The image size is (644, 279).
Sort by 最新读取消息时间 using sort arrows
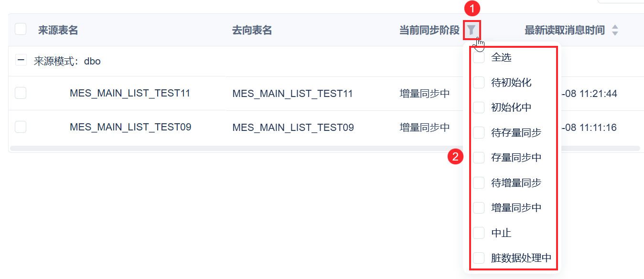615,30
